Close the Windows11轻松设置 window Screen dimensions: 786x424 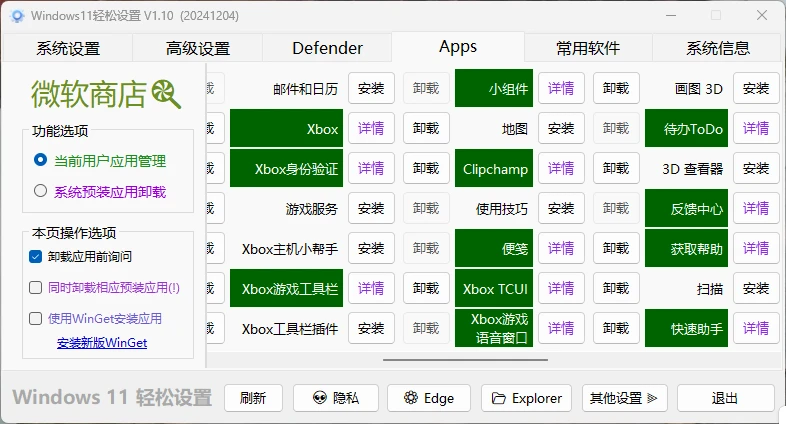[x=762, y=16]
